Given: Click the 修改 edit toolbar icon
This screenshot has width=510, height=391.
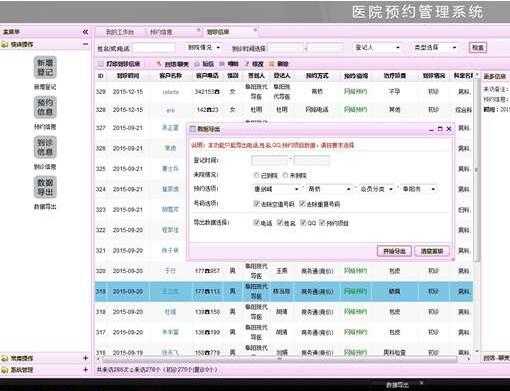Looking at the screenshot, I should 254,64.
